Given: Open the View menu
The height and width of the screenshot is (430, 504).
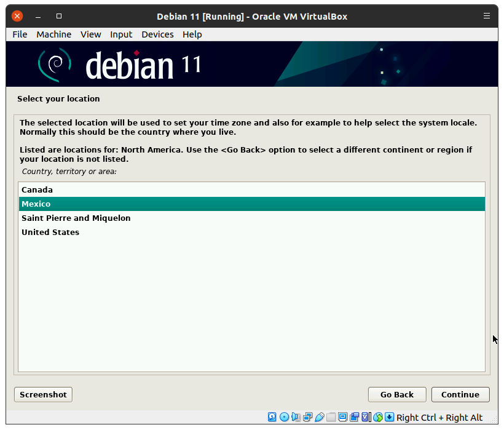Looking at the screenshot, I should [90, 34].
